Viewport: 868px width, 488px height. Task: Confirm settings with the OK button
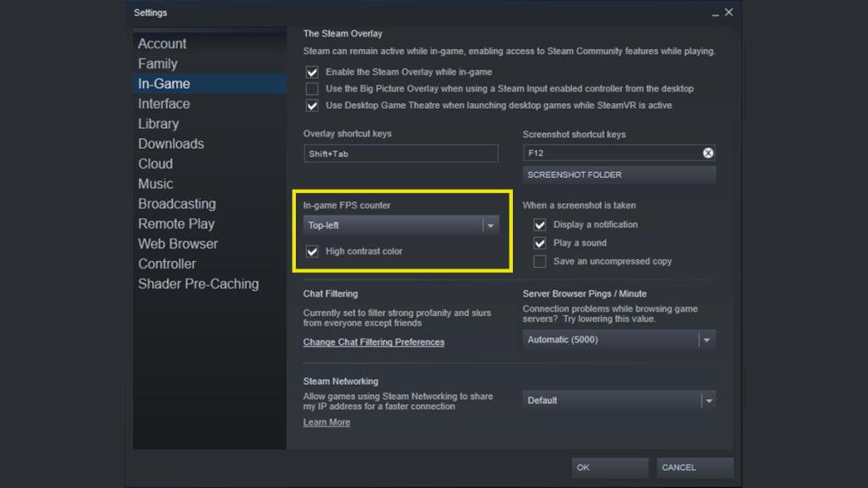coord(609,467)
